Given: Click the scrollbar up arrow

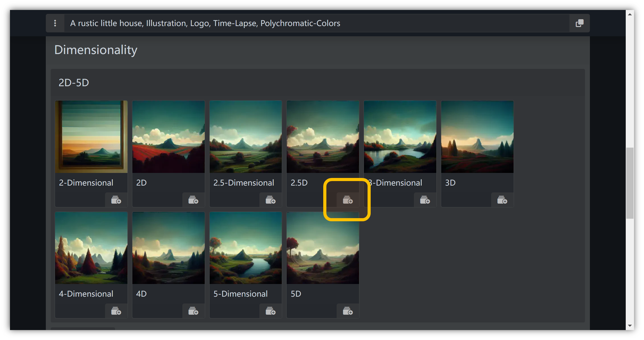Looking at the screenshot, I should (x=630, y=14).
